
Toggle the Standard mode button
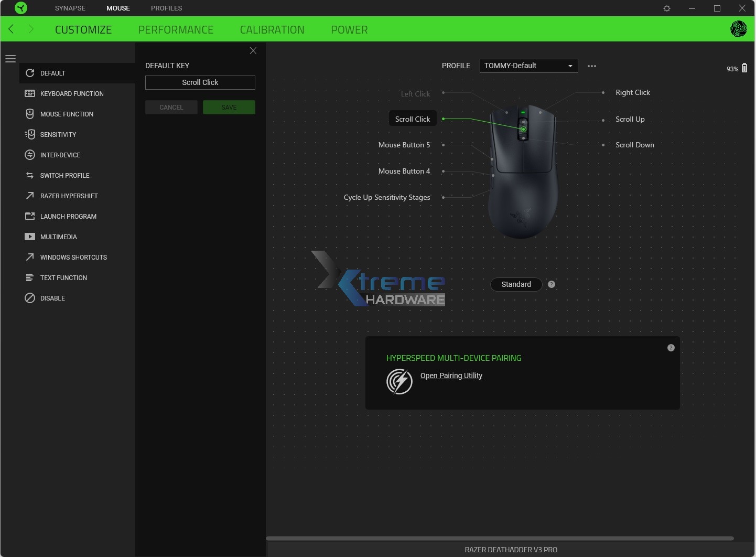pyautogui.click(x=516, y=284)
